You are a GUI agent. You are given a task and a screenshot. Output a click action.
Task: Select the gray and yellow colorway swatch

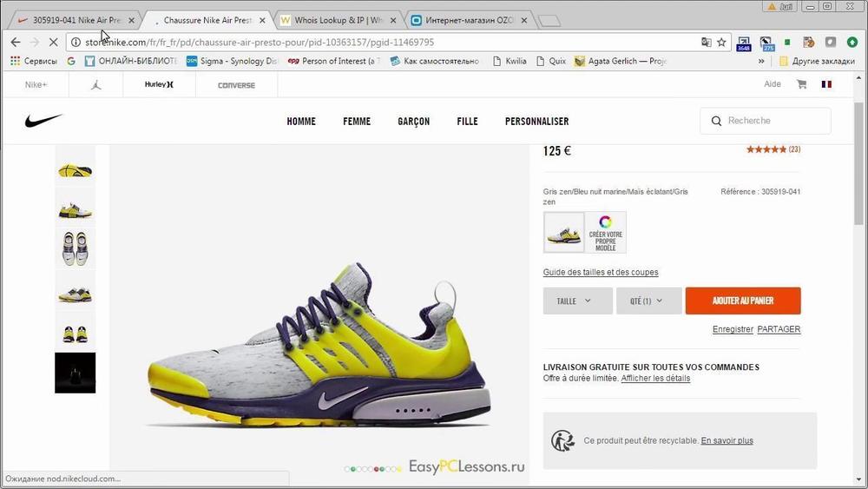[563, 232]
